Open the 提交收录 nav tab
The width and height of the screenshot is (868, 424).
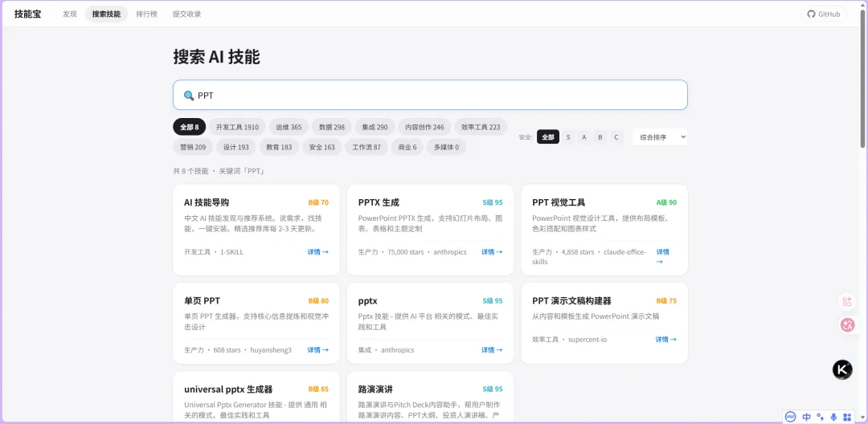187,14
